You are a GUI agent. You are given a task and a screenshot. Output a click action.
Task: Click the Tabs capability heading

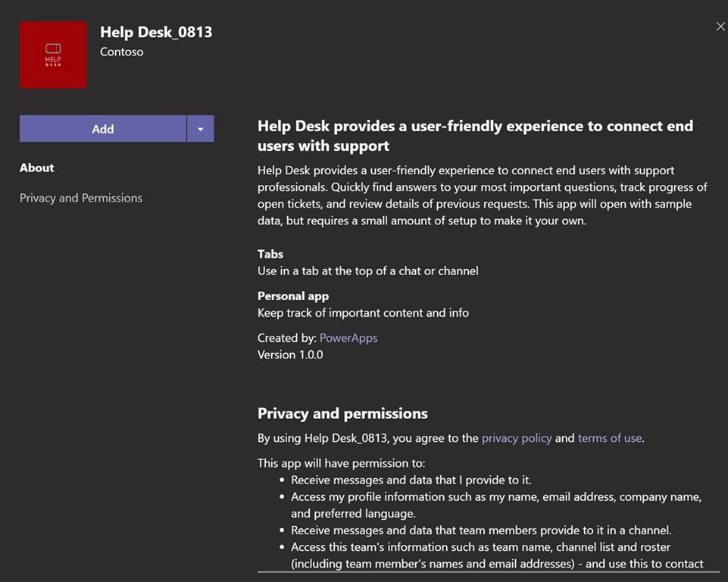tap(270, 254)
